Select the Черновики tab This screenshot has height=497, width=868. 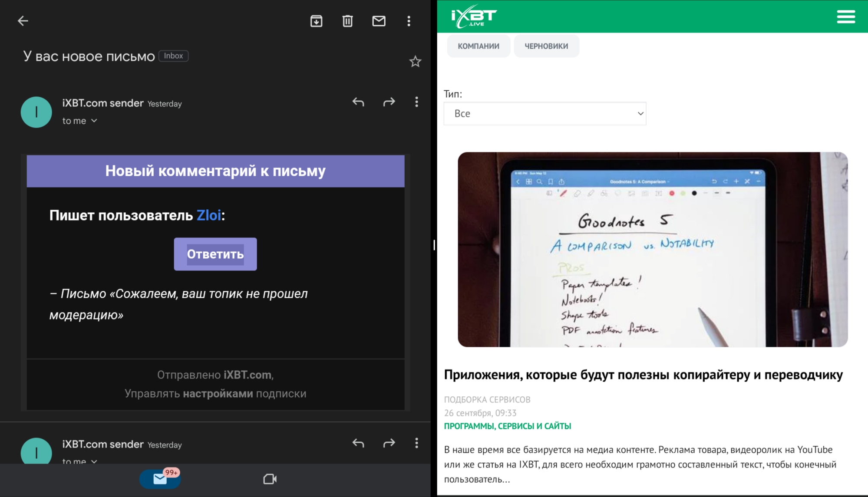click(x=546, y=46)
